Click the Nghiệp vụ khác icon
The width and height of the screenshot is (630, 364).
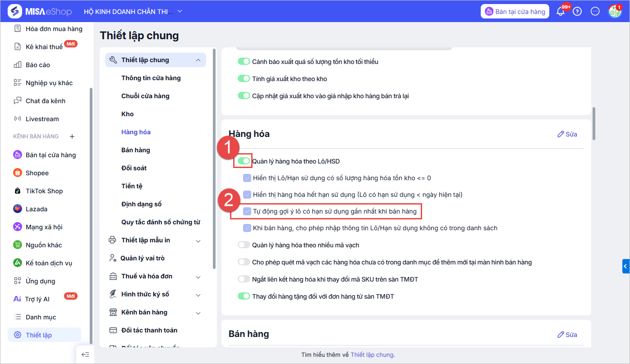[18, 83]
